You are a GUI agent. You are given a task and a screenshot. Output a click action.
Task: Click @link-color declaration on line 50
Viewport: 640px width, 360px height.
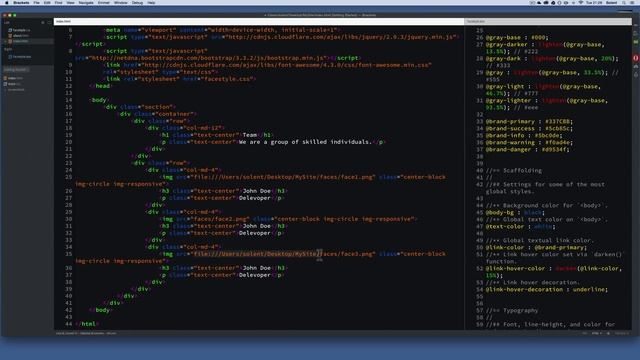pos(536,247)
